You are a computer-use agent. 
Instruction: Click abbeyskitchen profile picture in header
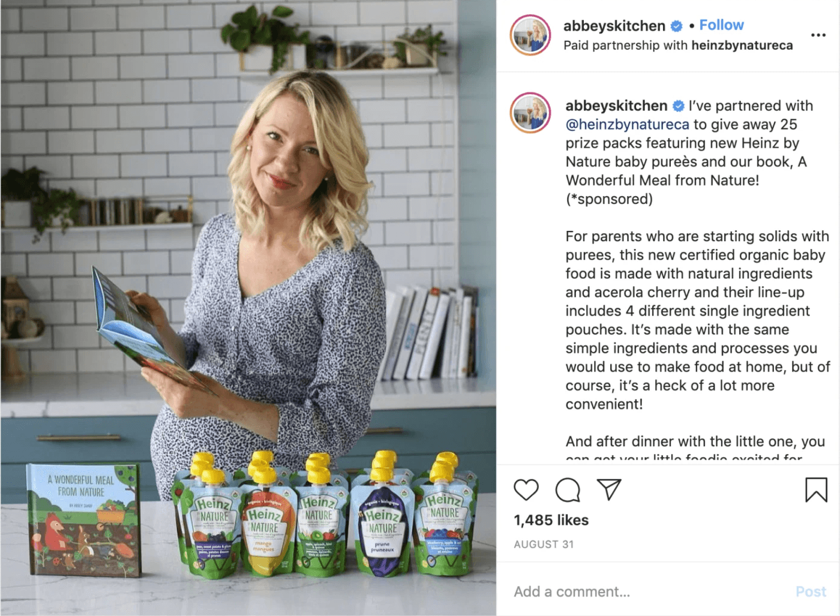point(530,35)
